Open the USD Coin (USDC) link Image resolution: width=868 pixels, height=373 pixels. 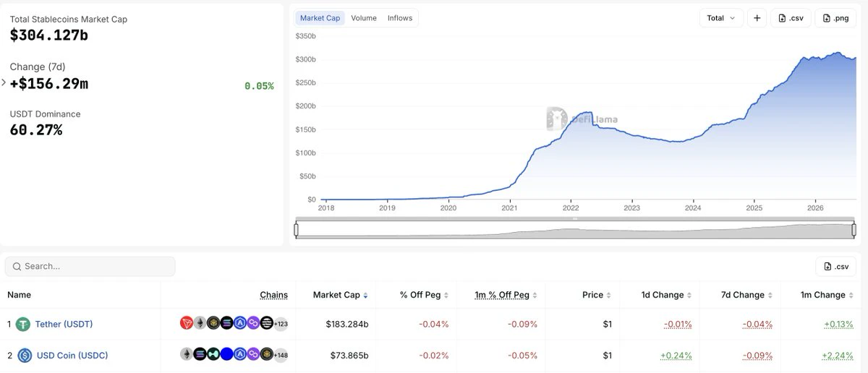[72, 356]
